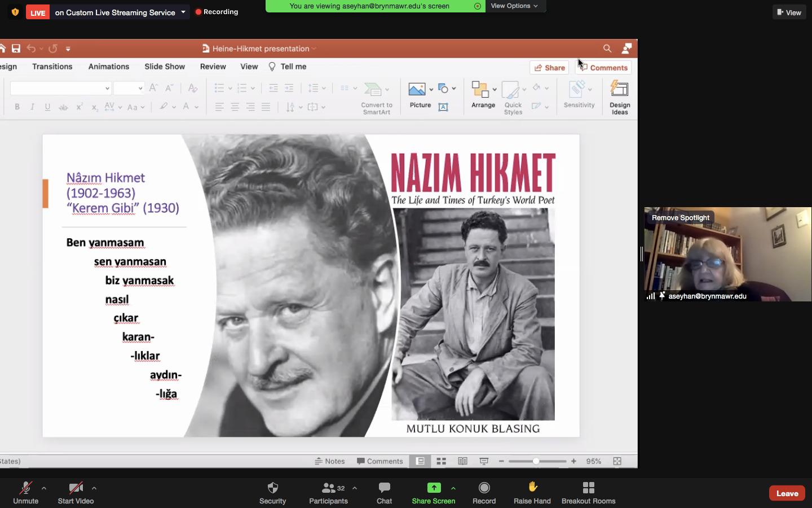This screenshot has height=508, width=812.
Task: Expand audio options arrow next to Unmute
Action: pos(44,488)
